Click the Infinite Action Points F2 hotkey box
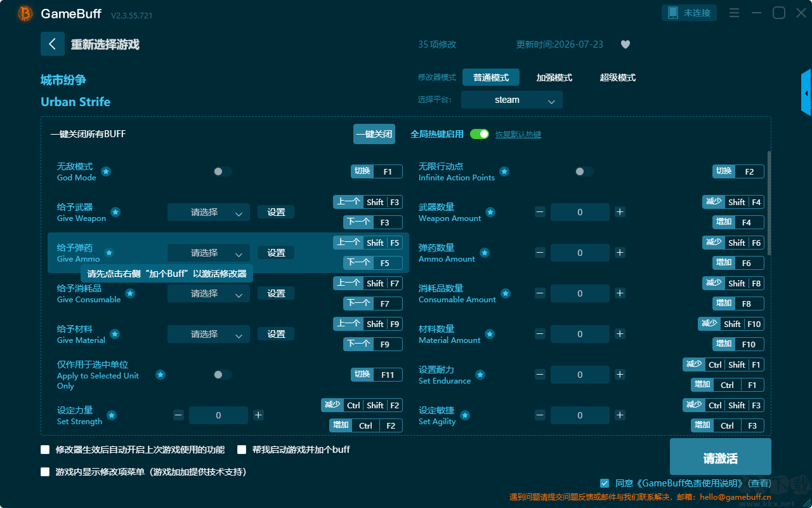 738,171
